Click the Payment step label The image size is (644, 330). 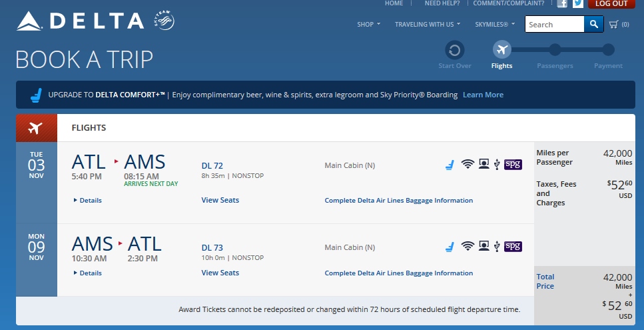(608, 66)
